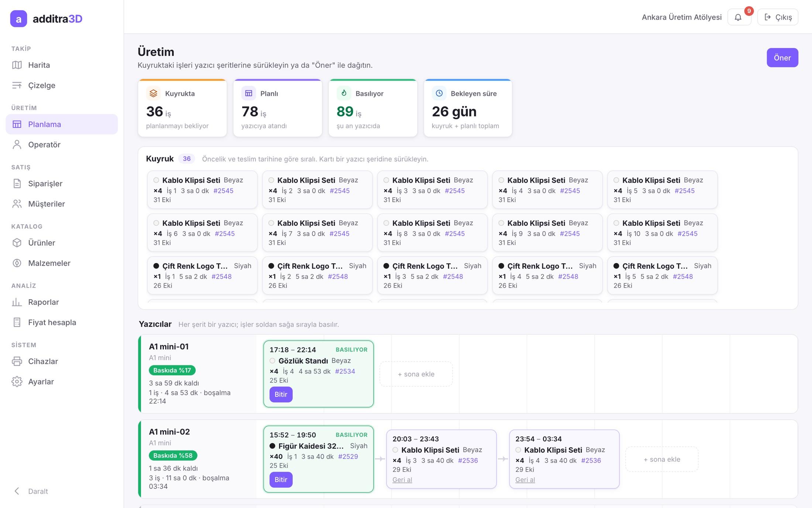Click the Öner button
The width and height of the screenshot is (812, 508).
782,58
